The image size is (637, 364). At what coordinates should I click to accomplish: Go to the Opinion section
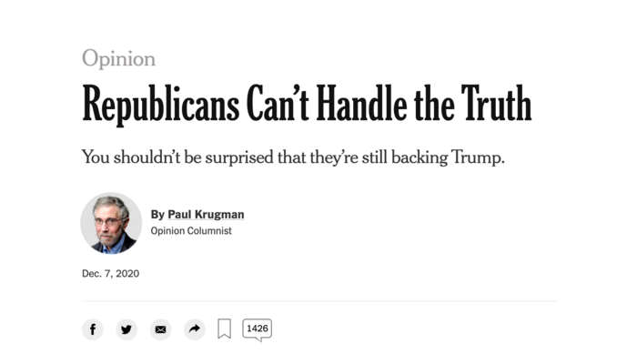(118, 59)
